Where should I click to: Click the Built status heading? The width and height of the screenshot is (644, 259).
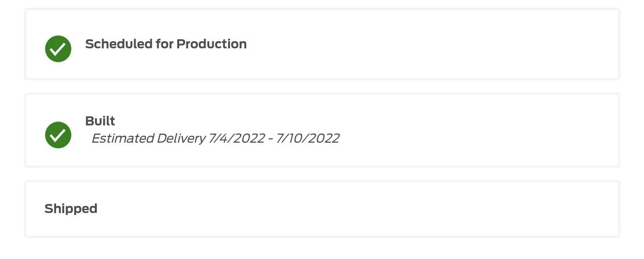tap(100, 121)
